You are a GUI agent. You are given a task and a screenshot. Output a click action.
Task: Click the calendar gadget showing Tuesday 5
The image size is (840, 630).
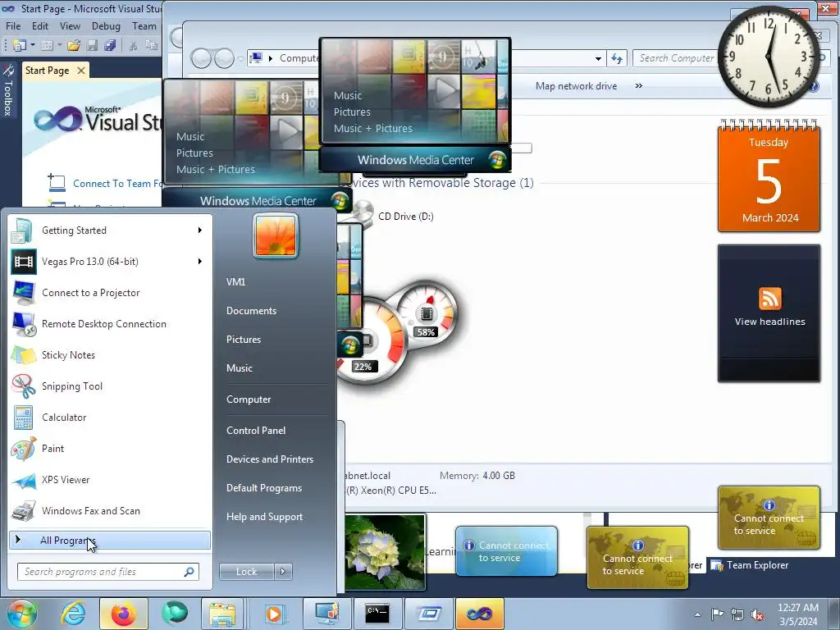(769, 178)
